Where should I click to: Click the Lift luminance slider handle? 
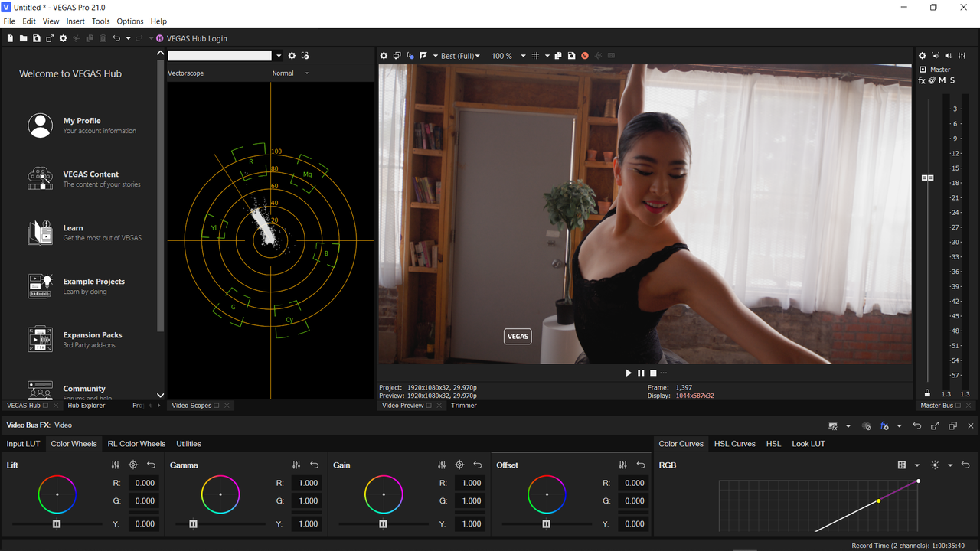coord(56,524)
